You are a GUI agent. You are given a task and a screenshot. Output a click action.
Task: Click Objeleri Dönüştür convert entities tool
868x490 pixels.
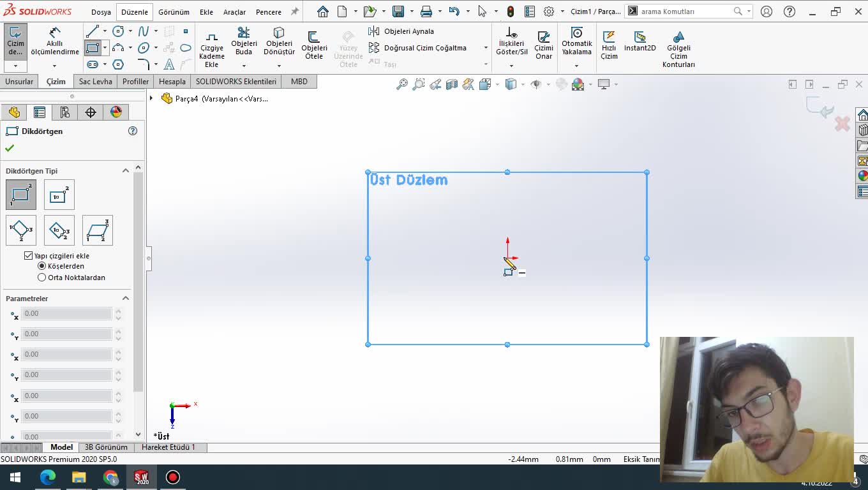pos(279,41)
